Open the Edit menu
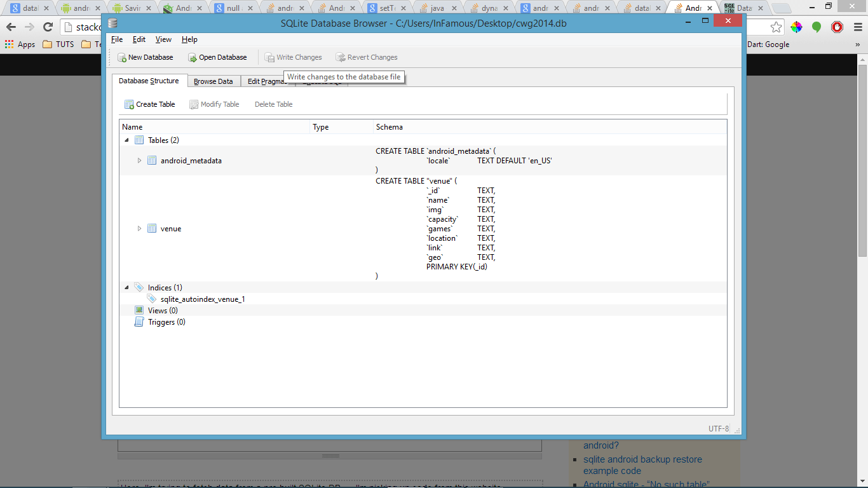This screenshot has height=488, width=868. pyautogui.click(x=139, y=39)
